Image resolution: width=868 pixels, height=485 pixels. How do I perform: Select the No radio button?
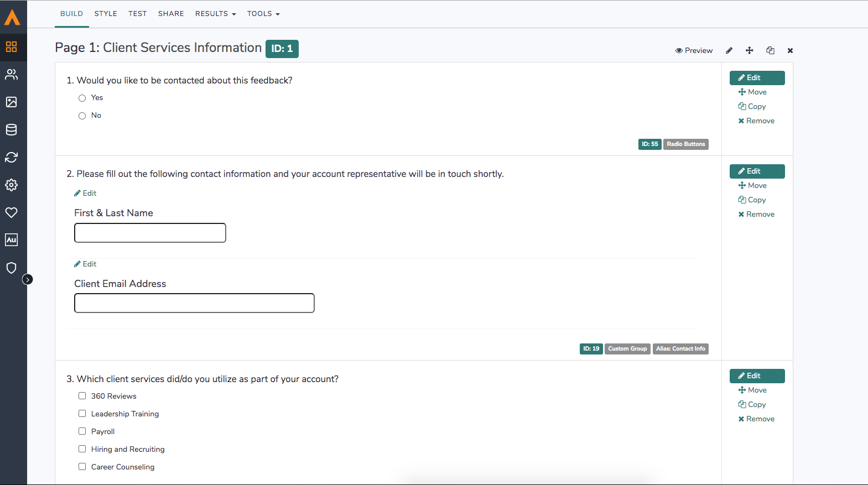tap(82, 116)
